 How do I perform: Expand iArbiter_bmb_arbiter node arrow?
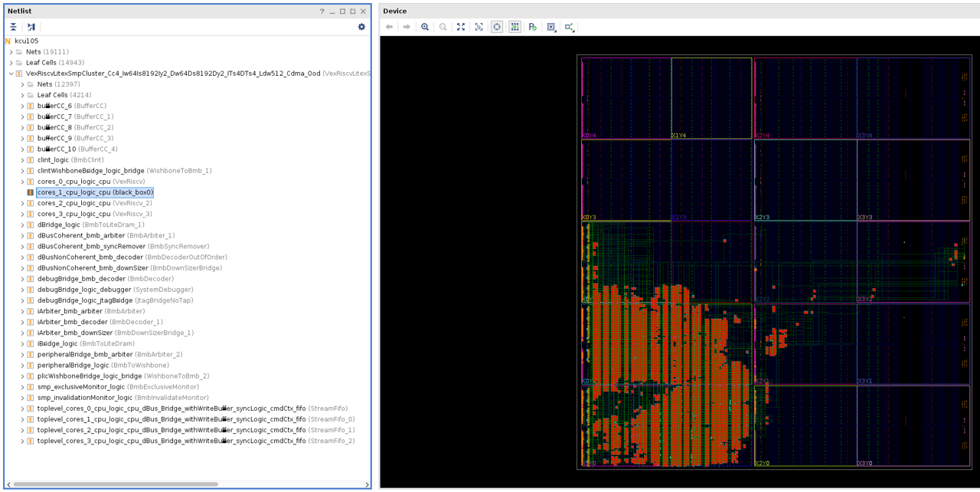coord(22,311)
